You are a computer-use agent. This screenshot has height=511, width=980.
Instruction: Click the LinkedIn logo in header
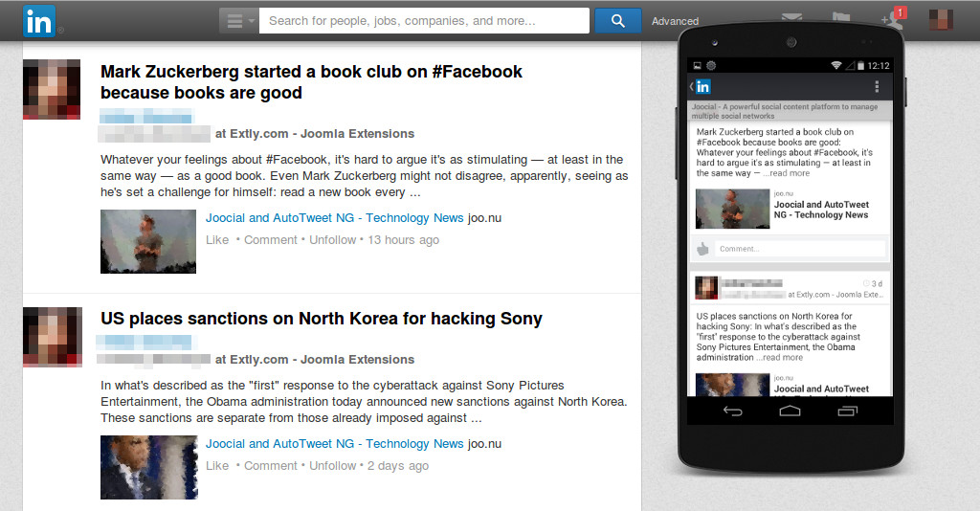pyautogui.click(x=39, y=21)
